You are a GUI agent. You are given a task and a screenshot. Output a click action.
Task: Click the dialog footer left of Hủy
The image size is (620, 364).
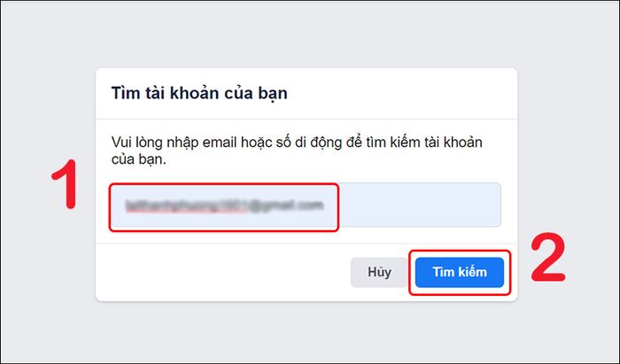click(221, 272)
